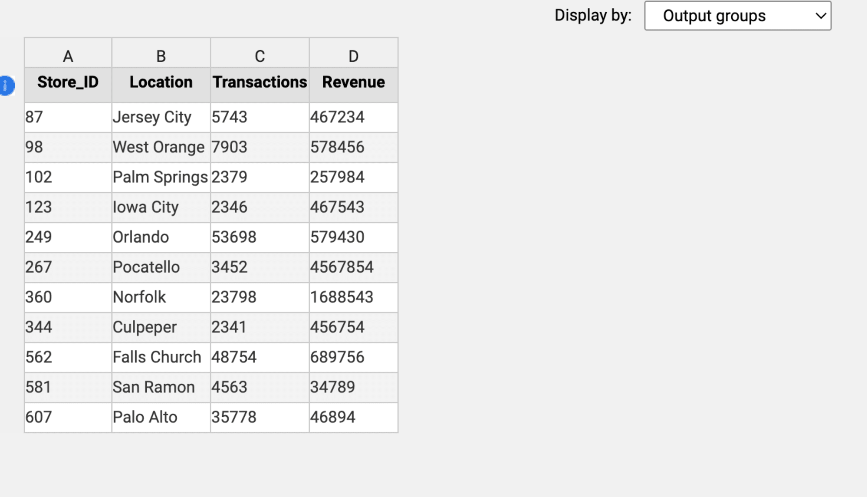868x497 pixels.
Task: Click the Store_ID header cell
Action: (x=68, y=85)
